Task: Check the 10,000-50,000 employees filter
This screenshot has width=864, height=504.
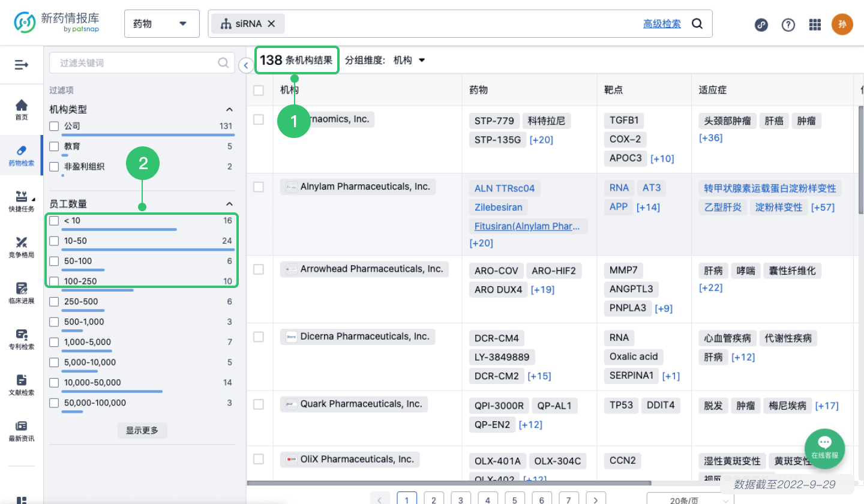Action: 54,382
